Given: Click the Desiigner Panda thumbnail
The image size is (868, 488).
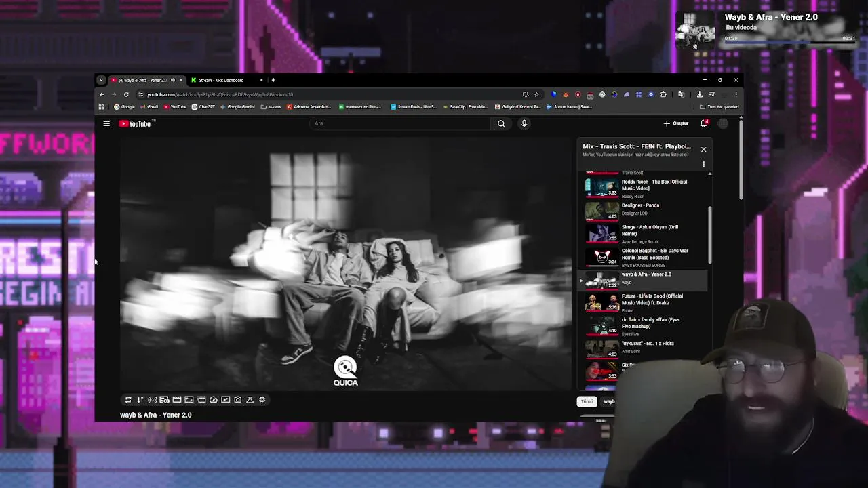Looking at the screenshot, I should tap(602, 211).
